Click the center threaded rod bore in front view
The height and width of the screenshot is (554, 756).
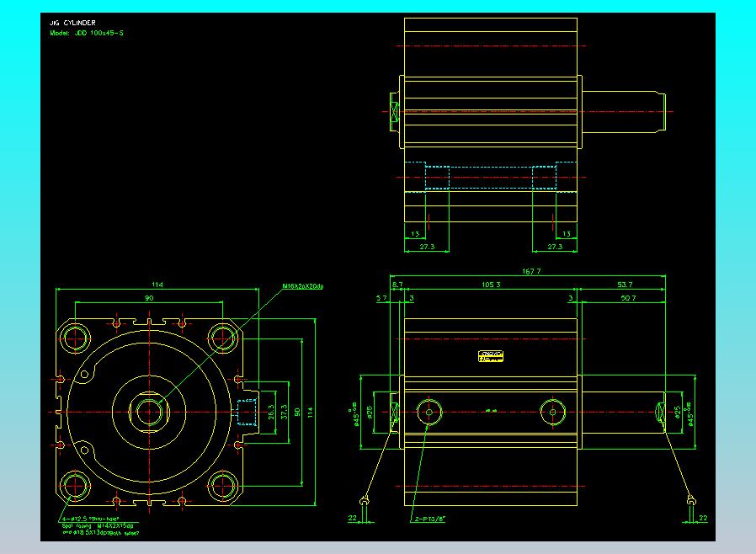coord(151,411)
